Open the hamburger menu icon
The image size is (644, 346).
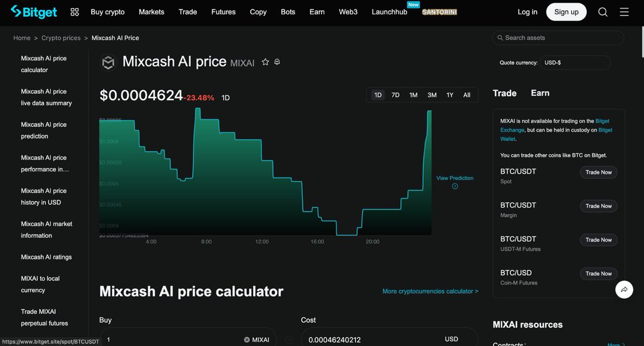pos(624,12)
